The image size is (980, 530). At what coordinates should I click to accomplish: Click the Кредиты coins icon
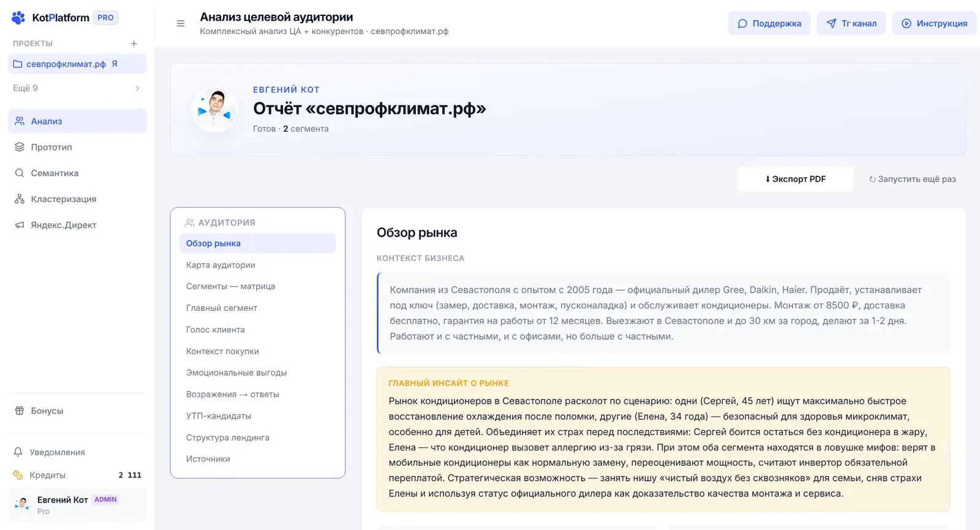(18, 475)
